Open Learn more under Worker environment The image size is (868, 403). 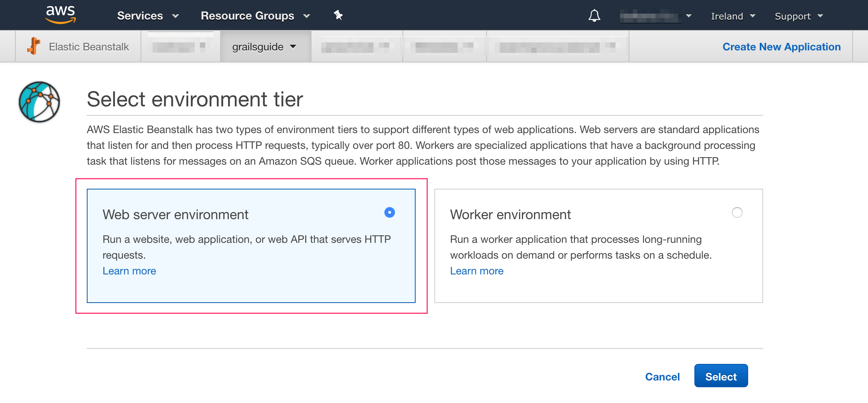(x=477, y=271)
